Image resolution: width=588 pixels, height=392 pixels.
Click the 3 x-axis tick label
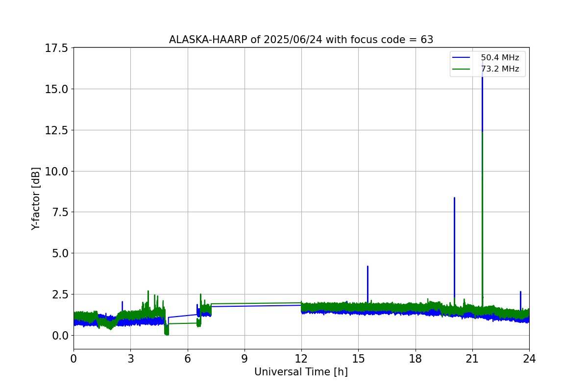coord(130,359)
